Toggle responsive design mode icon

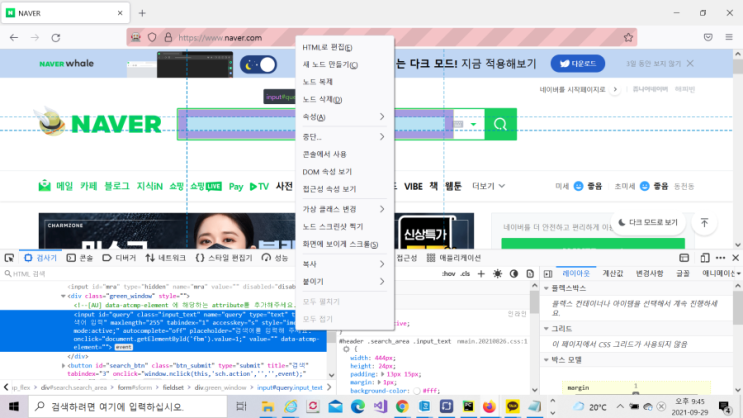point(705,257)
